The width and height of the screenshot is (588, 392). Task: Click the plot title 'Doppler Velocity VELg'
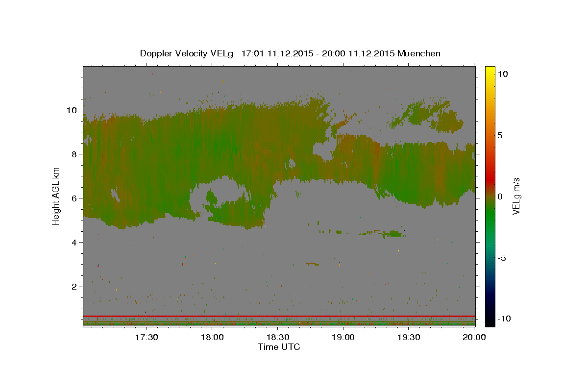(x=187, y=53)
